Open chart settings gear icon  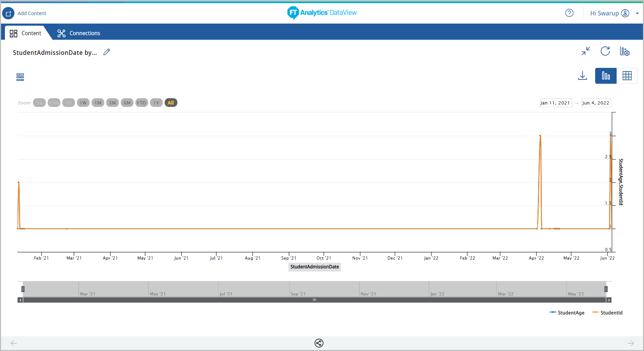pos(624,51)
